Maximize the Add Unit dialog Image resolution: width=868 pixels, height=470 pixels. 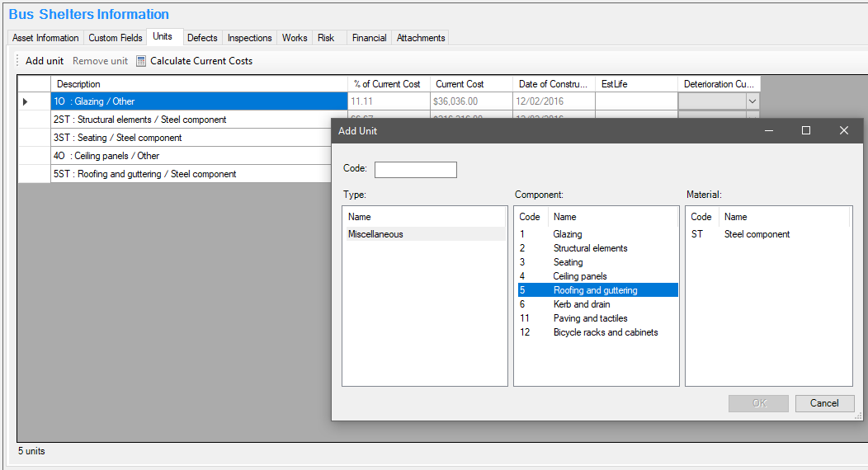pos(806,130)
